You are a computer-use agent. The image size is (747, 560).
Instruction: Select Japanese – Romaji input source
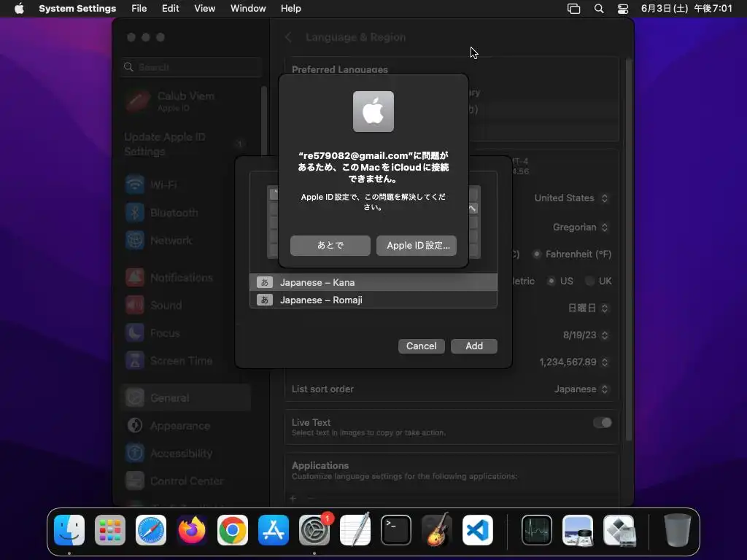[x=373, y=300]
